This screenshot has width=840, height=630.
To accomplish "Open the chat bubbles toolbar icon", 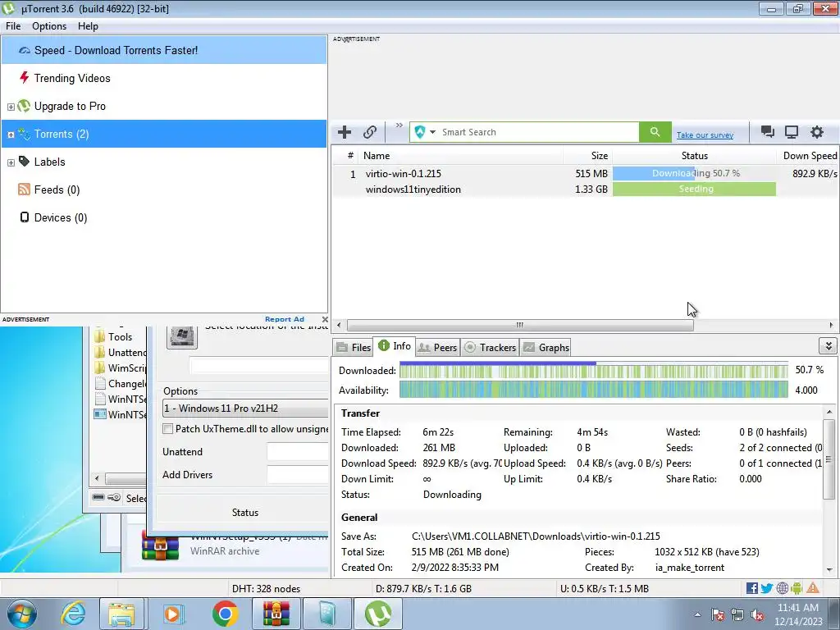I will tap(767, 132).
